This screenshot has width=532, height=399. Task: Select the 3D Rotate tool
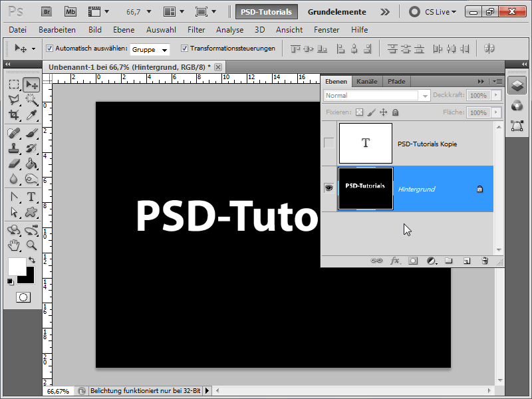tap(13, 230)
